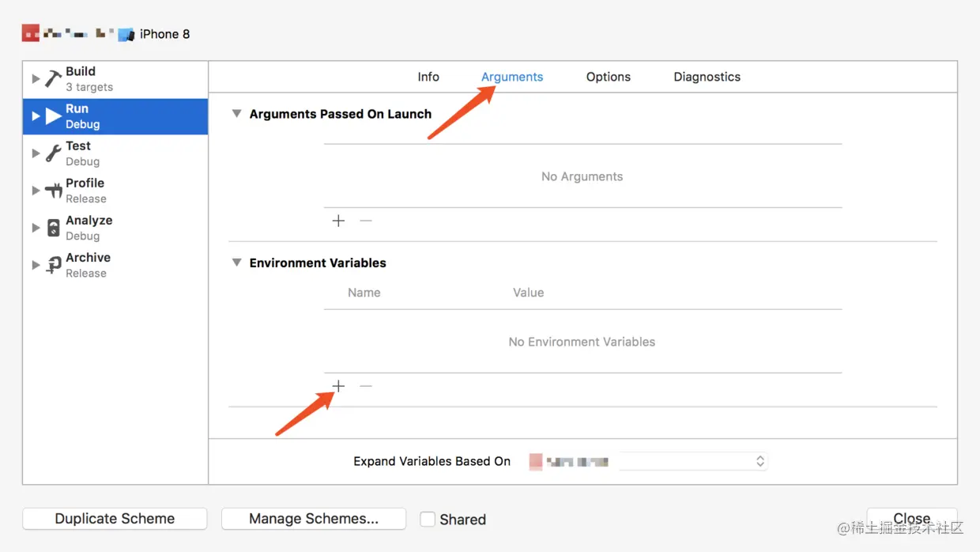The image size is (980, 552).
Task: Collapse the Arguments Passed On Launch section
Action: pyautogui.click(x=236, y=114)
